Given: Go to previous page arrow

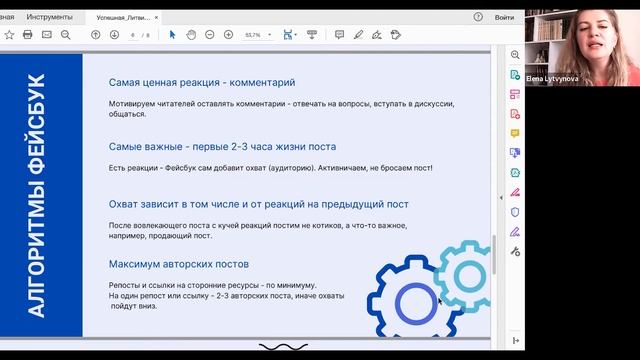Looking at the screenshot, I should (96, 35).
